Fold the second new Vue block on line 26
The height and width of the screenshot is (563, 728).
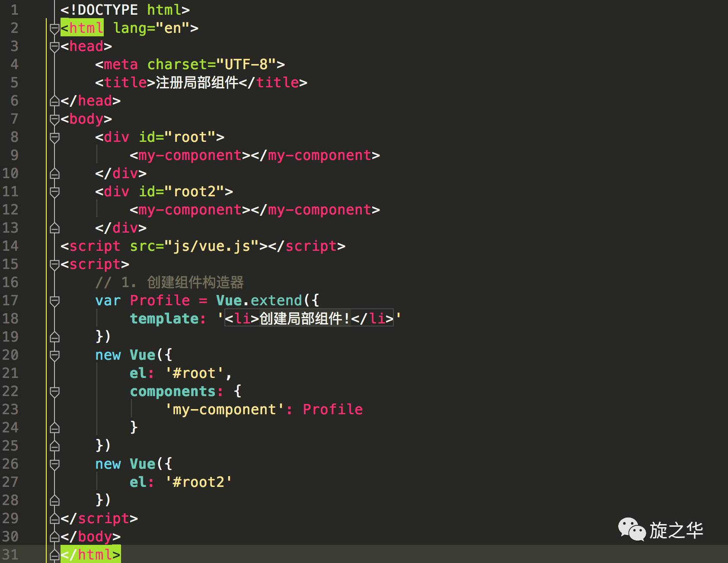(54, 464)
